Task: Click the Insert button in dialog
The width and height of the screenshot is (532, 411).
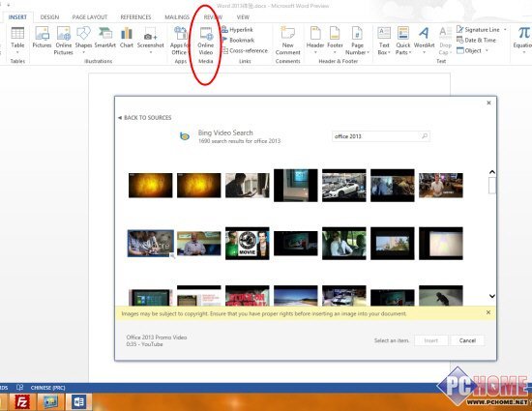Action: [x=430, y=340]
